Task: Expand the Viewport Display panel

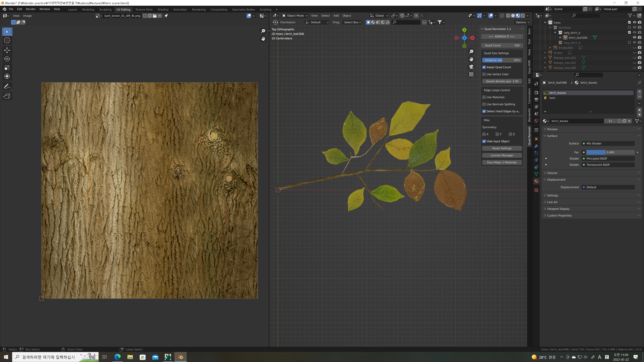Action: (x=558, y=209)
